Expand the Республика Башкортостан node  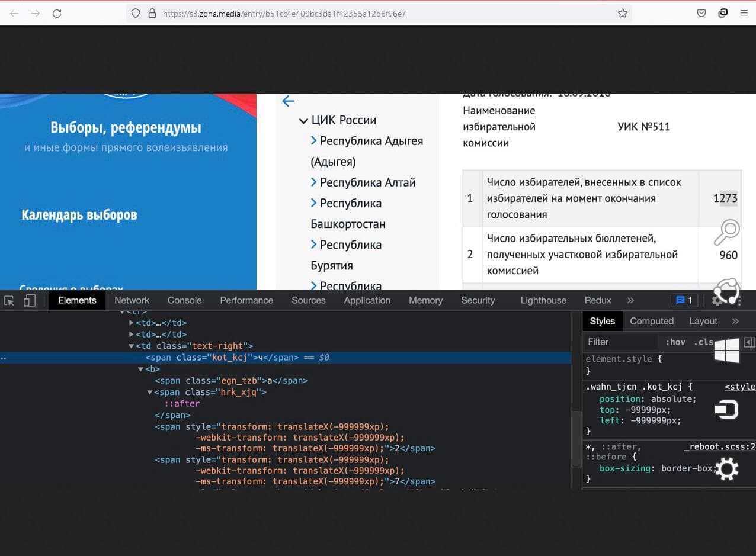pos(314,203)
